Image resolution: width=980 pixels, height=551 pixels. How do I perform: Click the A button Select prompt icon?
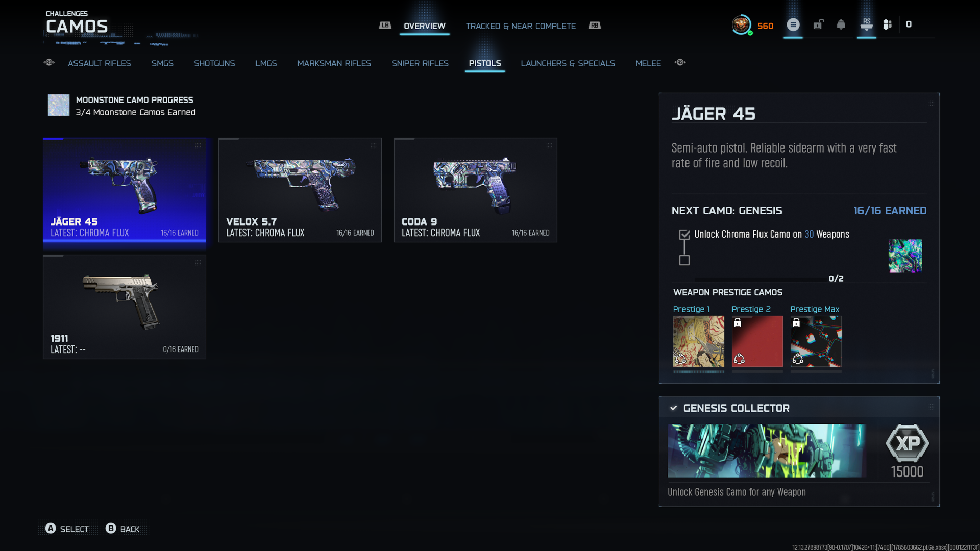[51, 529]
